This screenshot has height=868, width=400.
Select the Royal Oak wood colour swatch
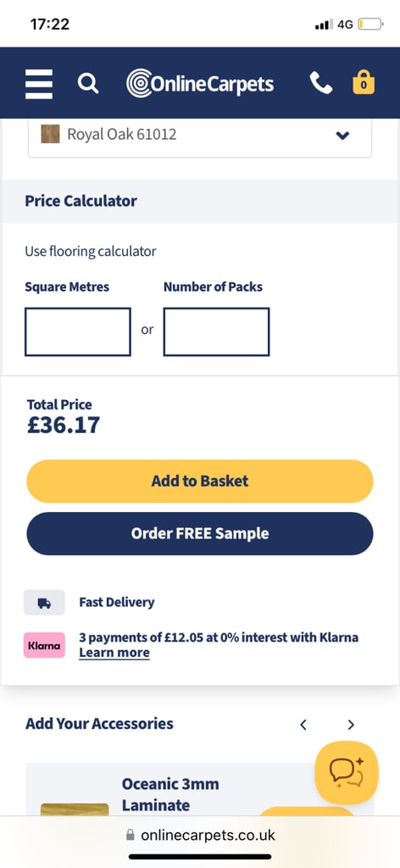[50, 134]
